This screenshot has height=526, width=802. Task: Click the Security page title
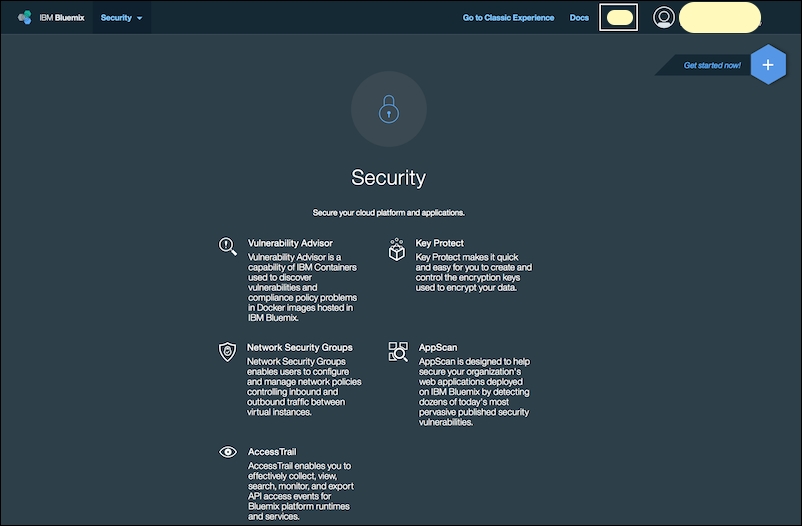click(389, 178)
